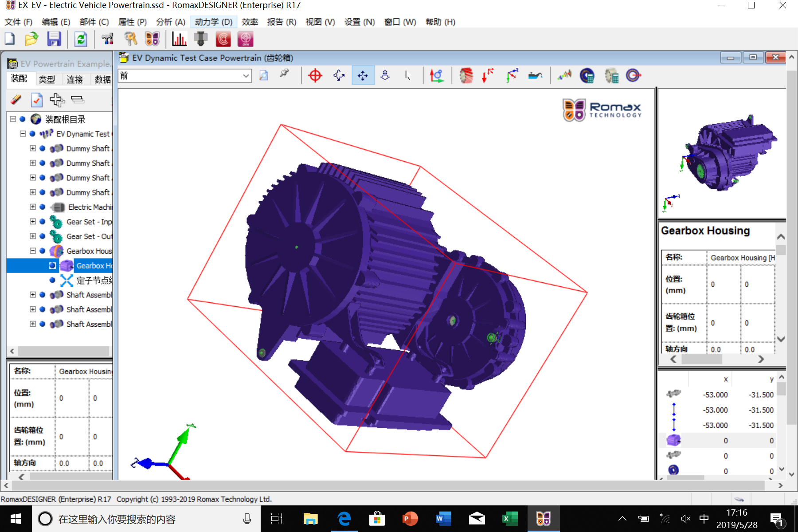Click the red concentric C icon
The width and height of the screenshot is (798, 532).
pos(223,39)
